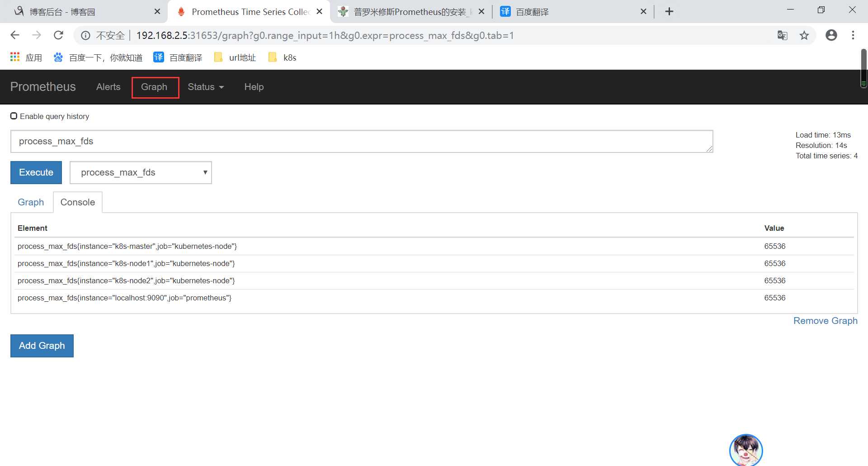Open new tab with plus icon

pyautogui.click(x=670, y=12)
